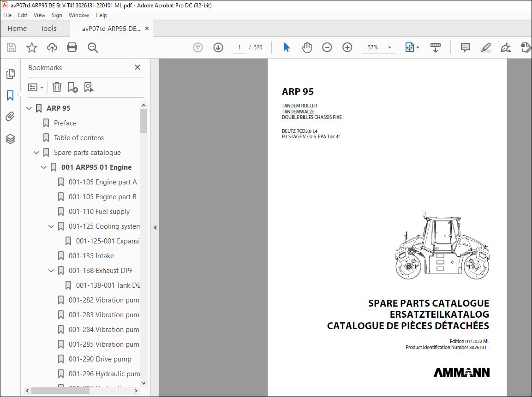This screenshot has width=532, height=397.
Task: Open the Sign menu
Action: [57, 15]
